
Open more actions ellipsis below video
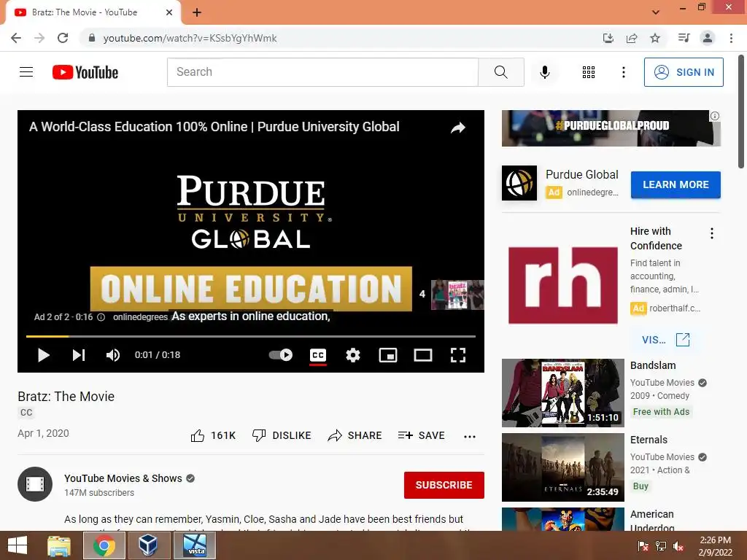coord(470,436)
